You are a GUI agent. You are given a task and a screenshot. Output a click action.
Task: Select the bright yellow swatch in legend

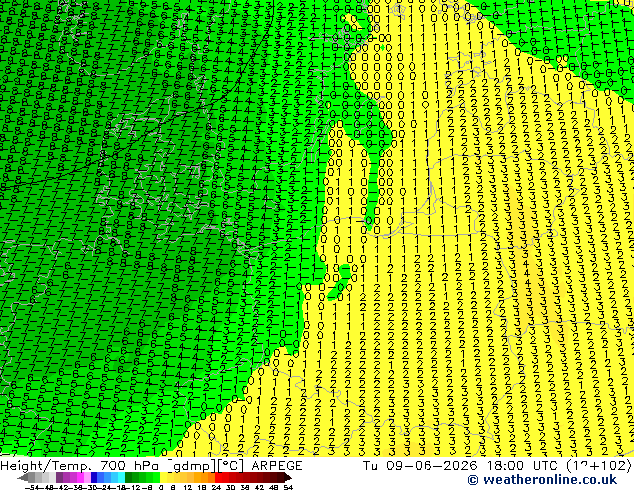[x=163, y=477]
